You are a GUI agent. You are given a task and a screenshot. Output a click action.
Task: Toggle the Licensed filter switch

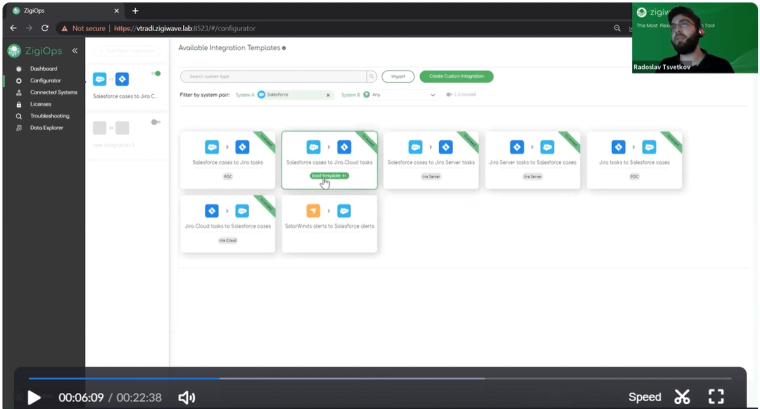(x=449, y=94)
